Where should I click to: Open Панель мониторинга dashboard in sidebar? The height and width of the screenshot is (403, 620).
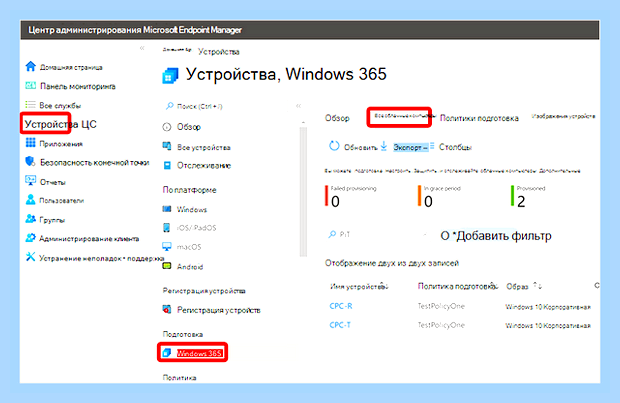pyautogui.click(x=70, y=86)
